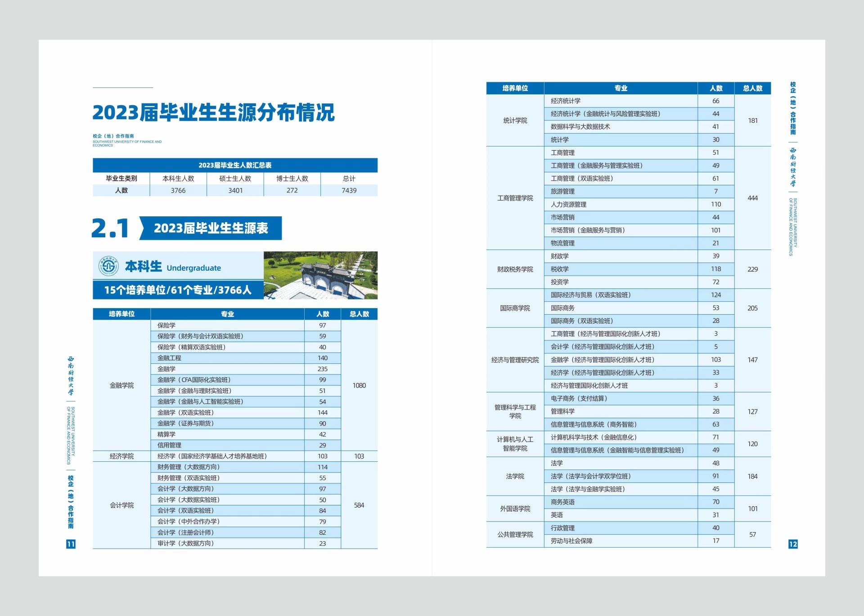Click the 金融工程 major row
The width and height of the screenshot is (864, 616).
coord(246,358)
